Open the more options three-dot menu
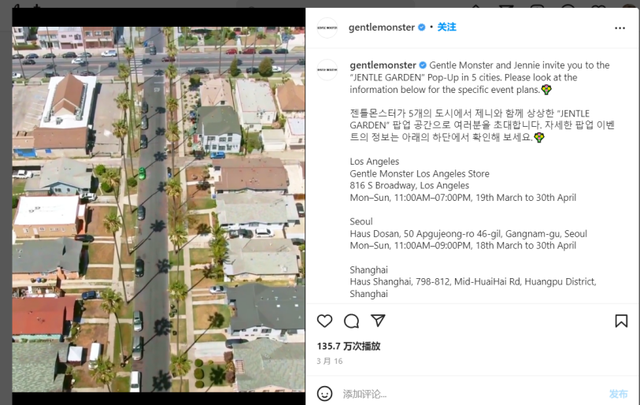The height and width of the screenshot is (405, 640). tap(620, 28)
